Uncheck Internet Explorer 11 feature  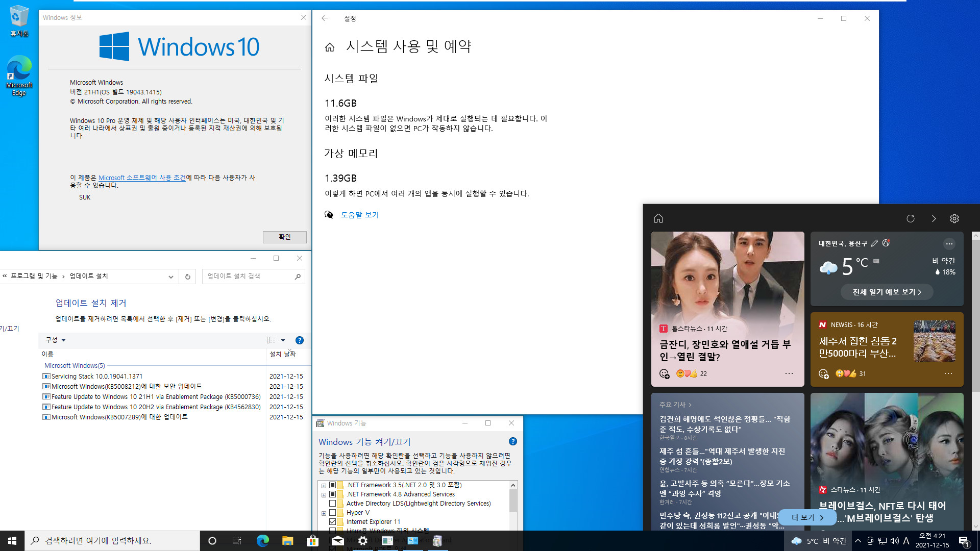(332, 522)
